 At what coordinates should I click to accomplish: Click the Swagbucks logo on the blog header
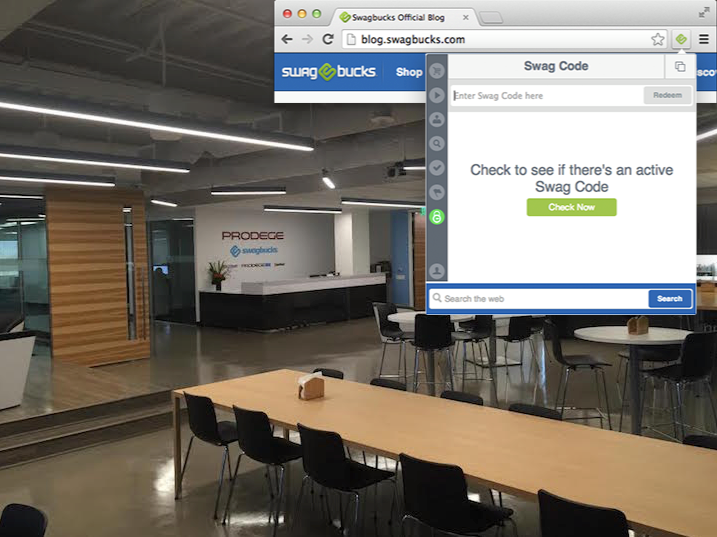(x=328, y=72)
